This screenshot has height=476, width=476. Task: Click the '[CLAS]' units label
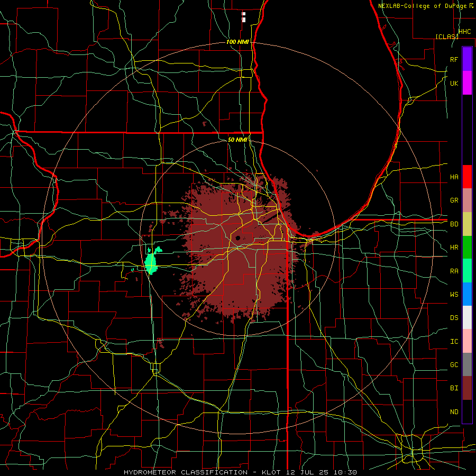[447, 36]
